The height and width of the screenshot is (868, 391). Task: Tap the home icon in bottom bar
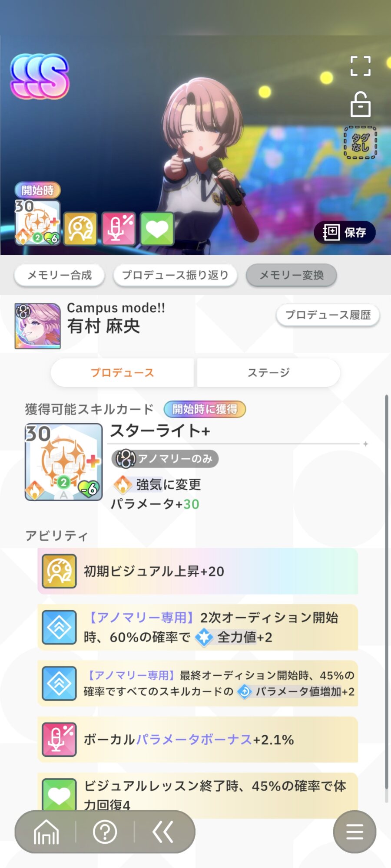click(x=46, y=832)
